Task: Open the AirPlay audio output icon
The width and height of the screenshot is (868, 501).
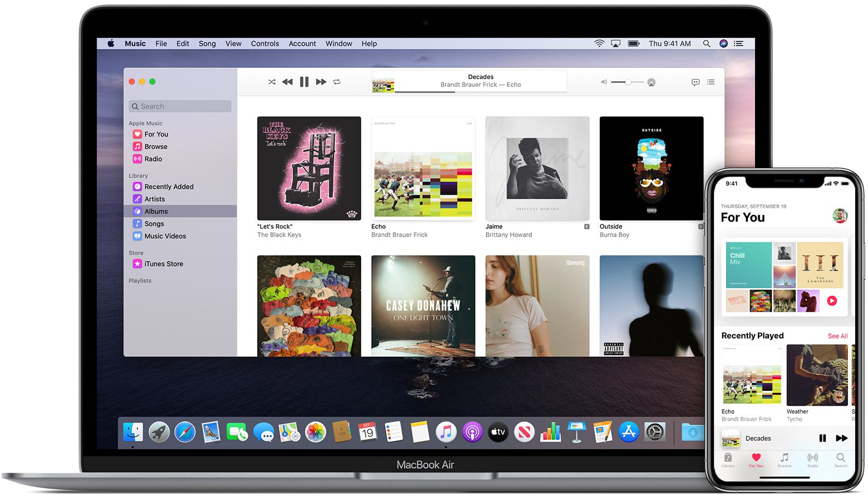Action: pos(651,82)
